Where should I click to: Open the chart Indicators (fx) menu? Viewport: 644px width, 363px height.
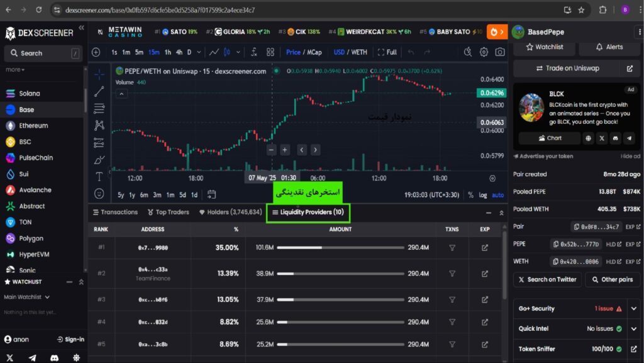(254, 52)
